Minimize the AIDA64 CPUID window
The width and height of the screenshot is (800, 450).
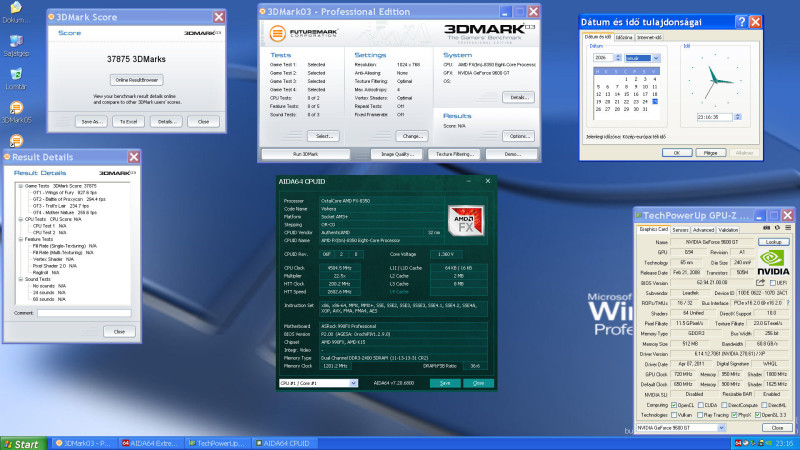point(468,181)
